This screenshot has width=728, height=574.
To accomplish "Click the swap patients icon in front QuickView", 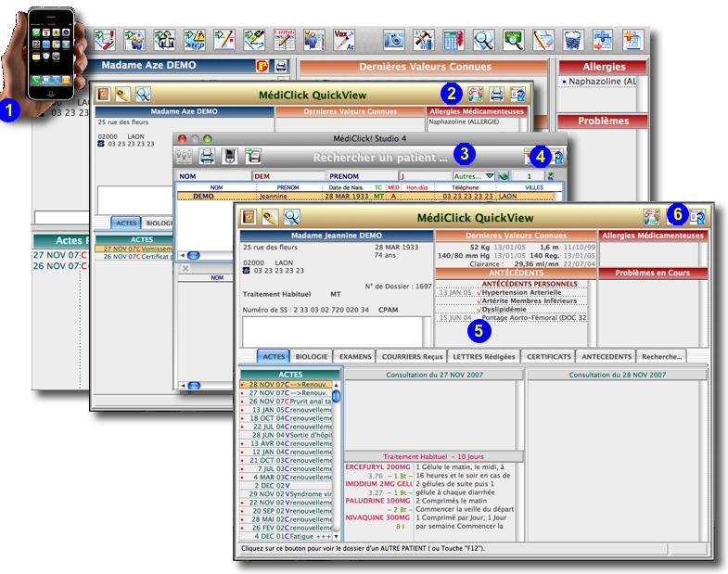I will pyautogui.click(x=651, y=217).
